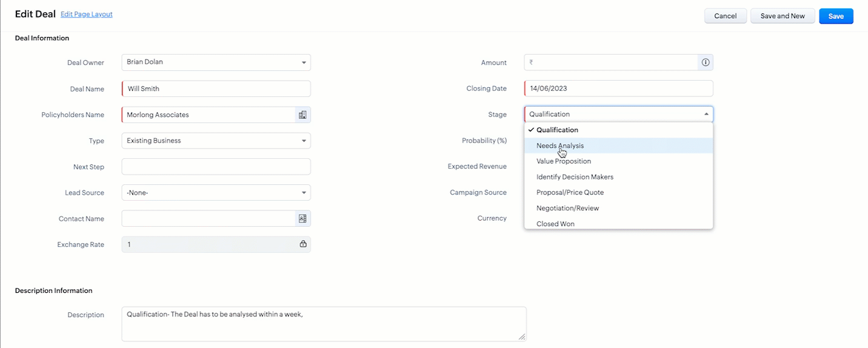
Task: Click the Cancel button
Action: tap(725, 16)
